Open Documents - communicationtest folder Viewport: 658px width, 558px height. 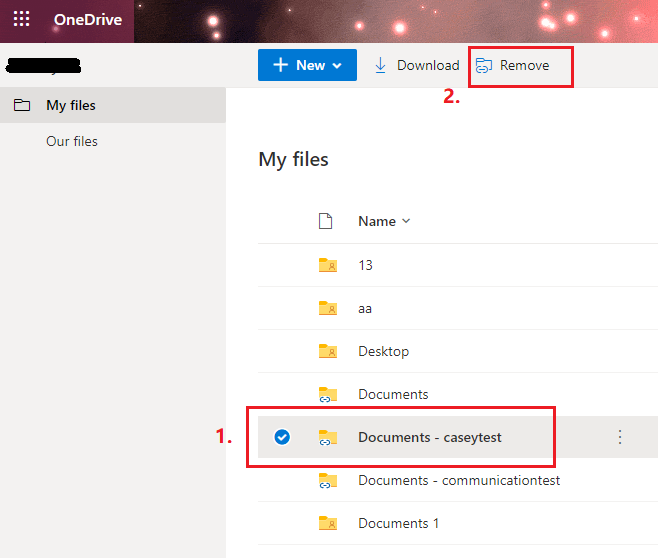tap(459, 480)
